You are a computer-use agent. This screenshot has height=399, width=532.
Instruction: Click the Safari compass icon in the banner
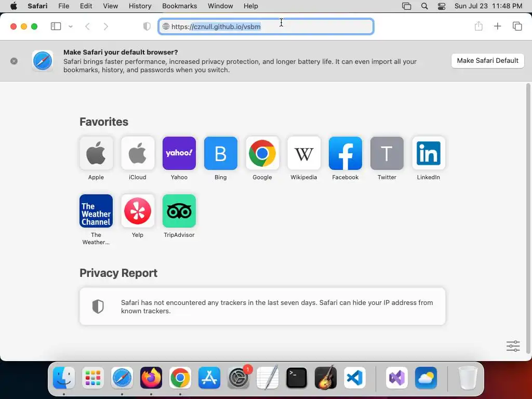pyautogui.click(x=43, y=61)
